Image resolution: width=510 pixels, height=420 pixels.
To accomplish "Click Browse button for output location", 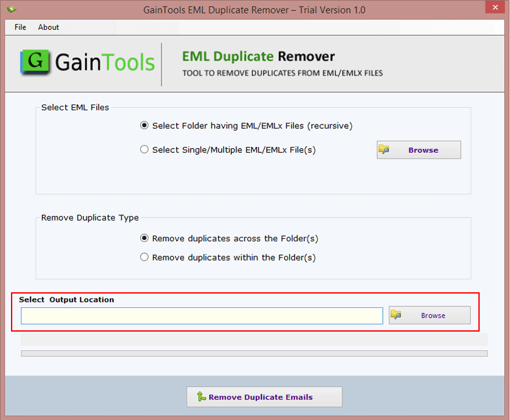I will 429,315.
